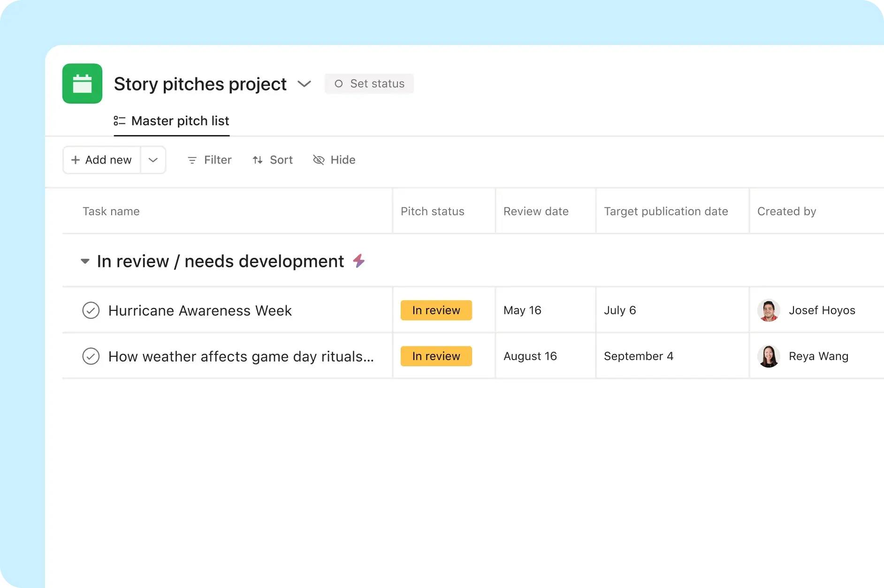Click the Add new button
Screen dimensions: 884x588
click(x=101, y=160)
